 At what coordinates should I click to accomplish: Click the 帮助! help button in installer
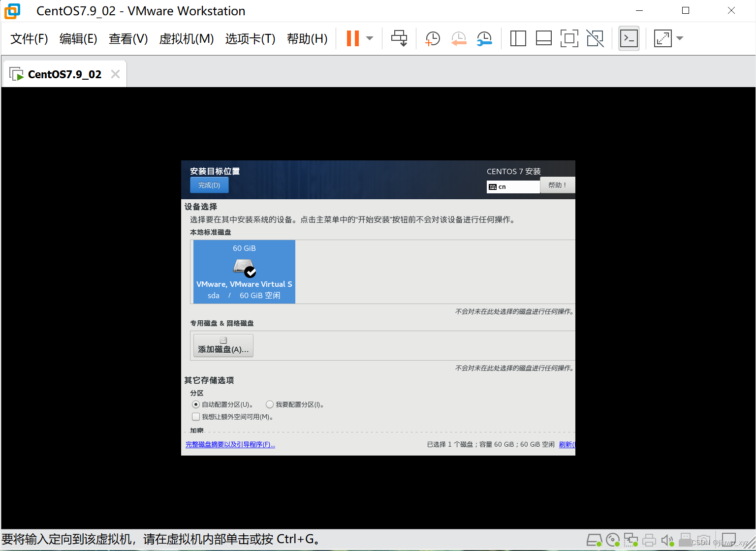coord(558,185)
